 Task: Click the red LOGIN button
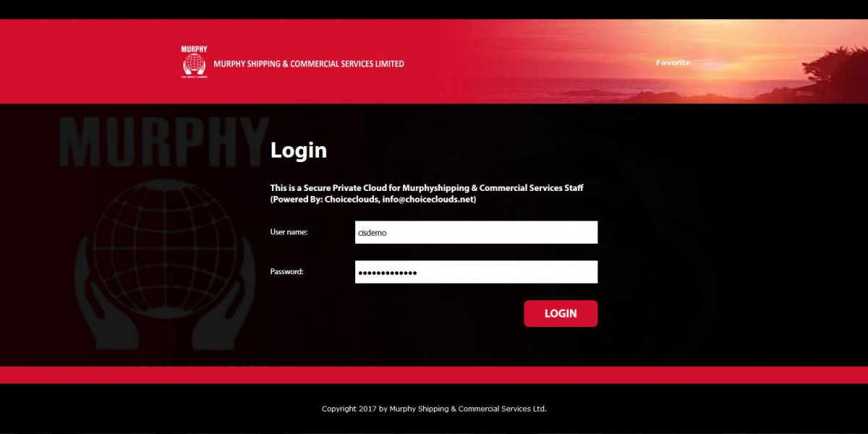point(561,313)
